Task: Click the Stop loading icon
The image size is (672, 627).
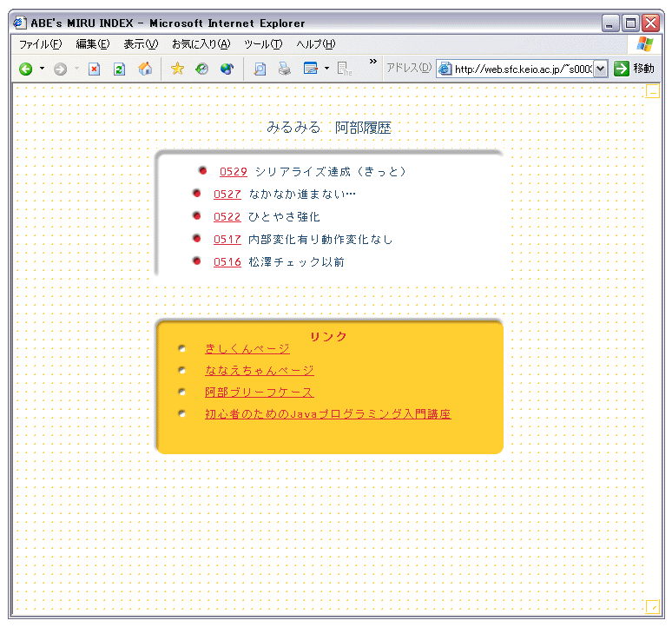Action: pyautogui.click(x=95, y=69)
